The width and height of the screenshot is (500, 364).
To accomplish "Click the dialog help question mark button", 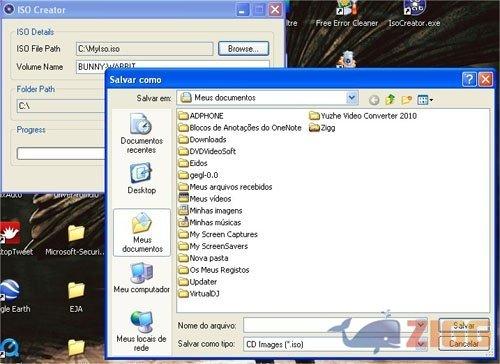I will coord(469,80).
